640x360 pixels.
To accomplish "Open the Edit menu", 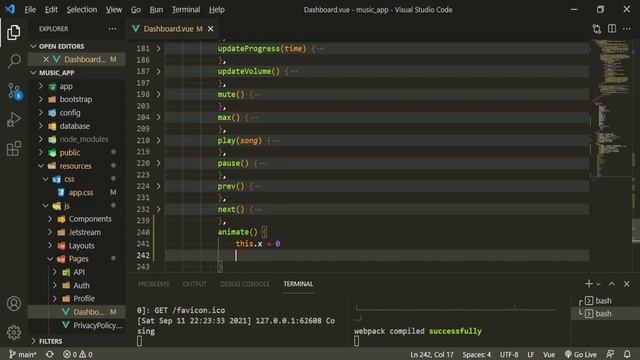I will click(x=51, y=9).
